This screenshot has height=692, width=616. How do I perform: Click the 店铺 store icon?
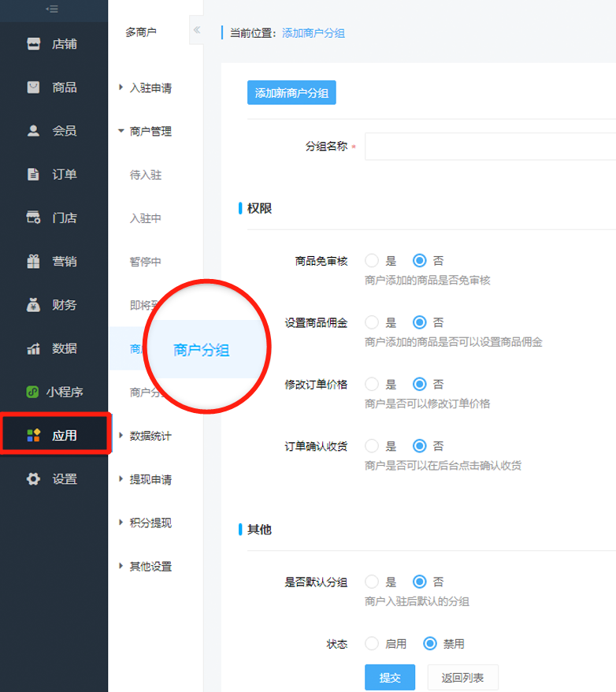(34, 43)
